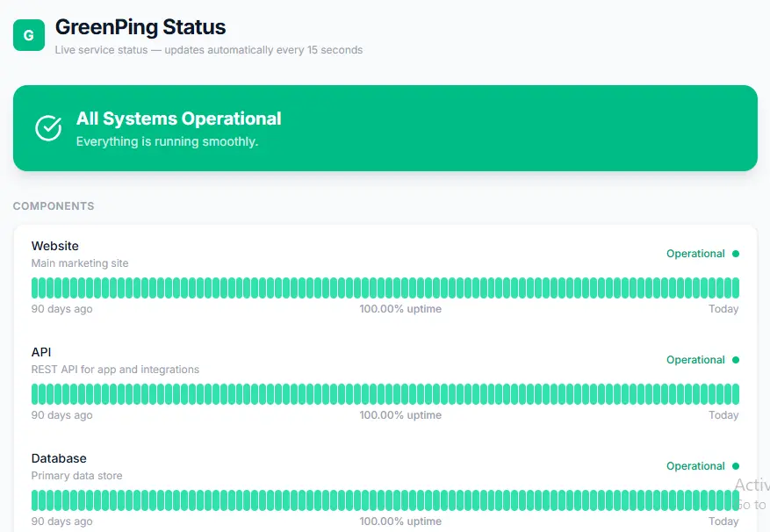
Task: Click 'Everything is running smoothly.' text
Action: tap(167, 141)
